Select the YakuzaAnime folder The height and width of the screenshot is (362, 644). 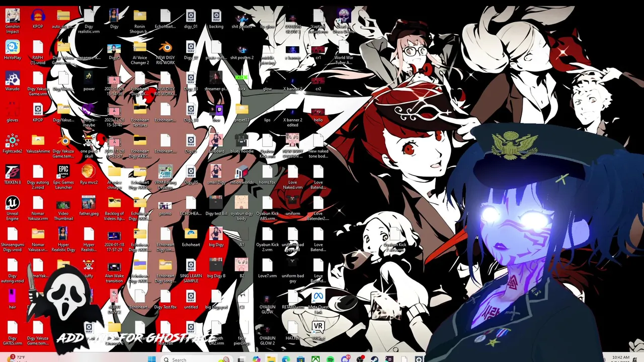click(x=38, y=144)
